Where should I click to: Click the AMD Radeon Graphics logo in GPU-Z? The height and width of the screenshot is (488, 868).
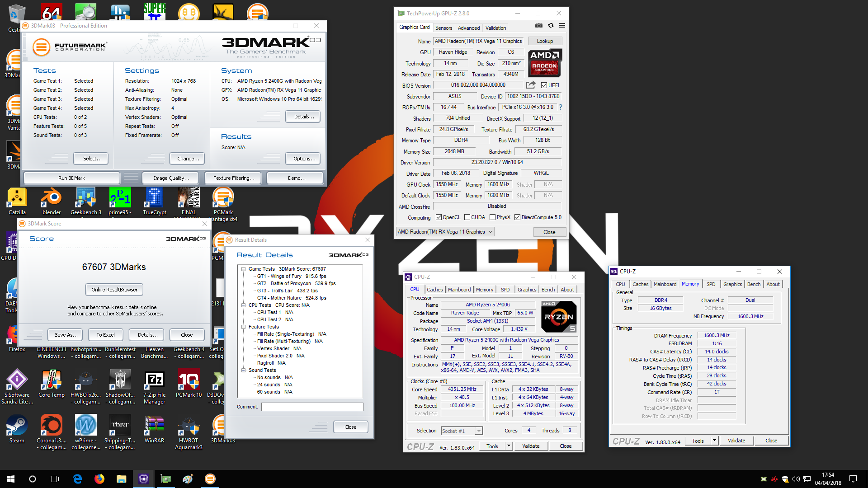tap(545, 63)
